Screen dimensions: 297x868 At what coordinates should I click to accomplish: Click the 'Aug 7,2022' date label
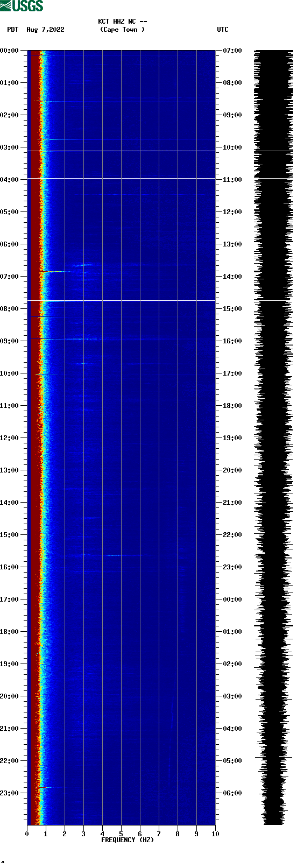(x=45, y=30)
